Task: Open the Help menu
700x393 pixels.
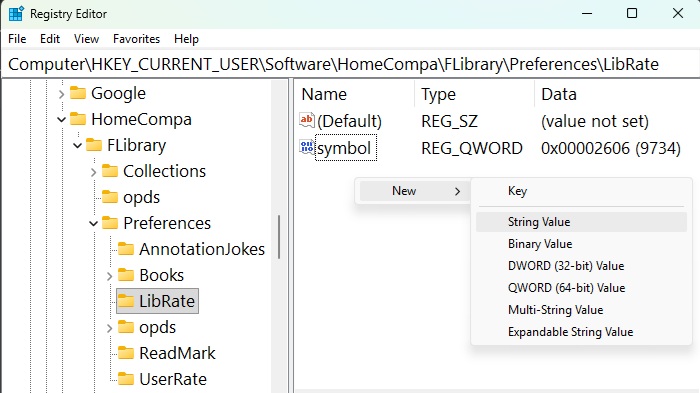Action: click(x=186, y=39)
